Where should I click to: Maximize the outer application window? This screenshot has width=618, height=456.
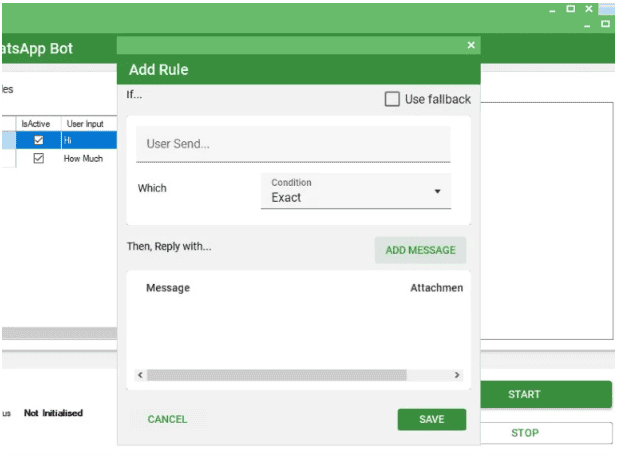570,9
